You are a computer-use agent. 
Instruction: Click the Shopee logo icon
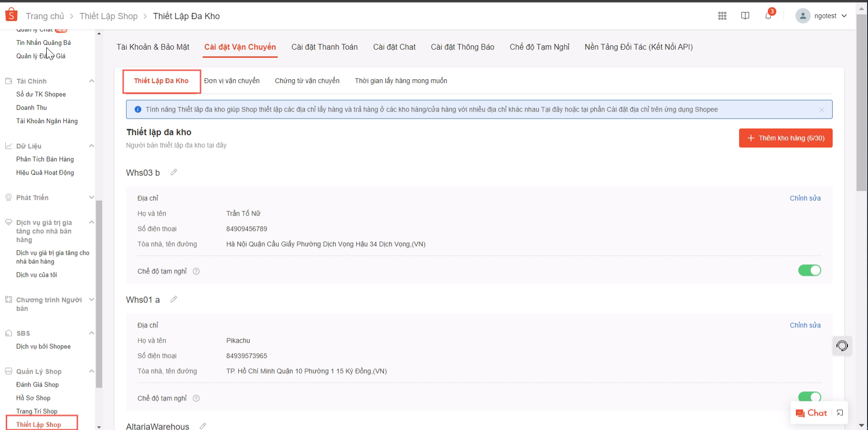point(11,15)
